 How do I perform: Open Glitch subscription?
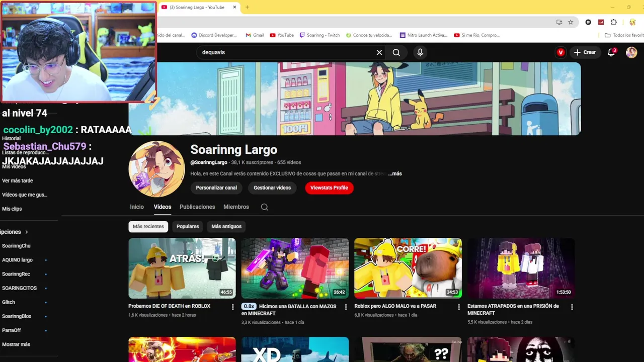pos(9,302)
